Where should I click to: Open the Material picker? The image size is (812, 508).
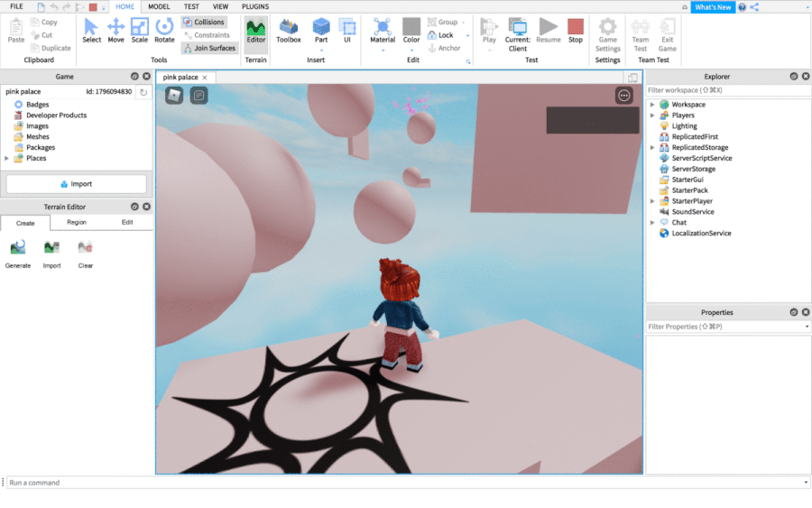pyautogui.click(x=383, y=31)
